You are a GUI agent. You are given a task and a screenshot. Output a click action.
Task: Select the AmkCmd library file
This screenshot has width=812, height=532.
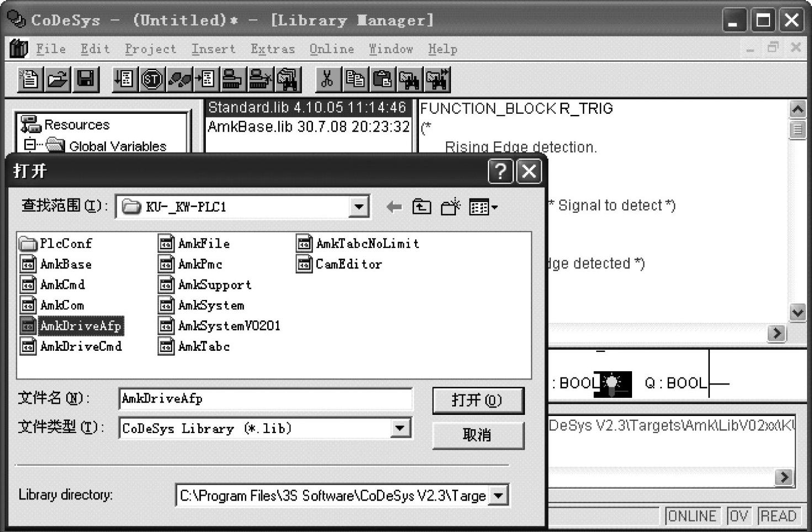click(52, 285)
